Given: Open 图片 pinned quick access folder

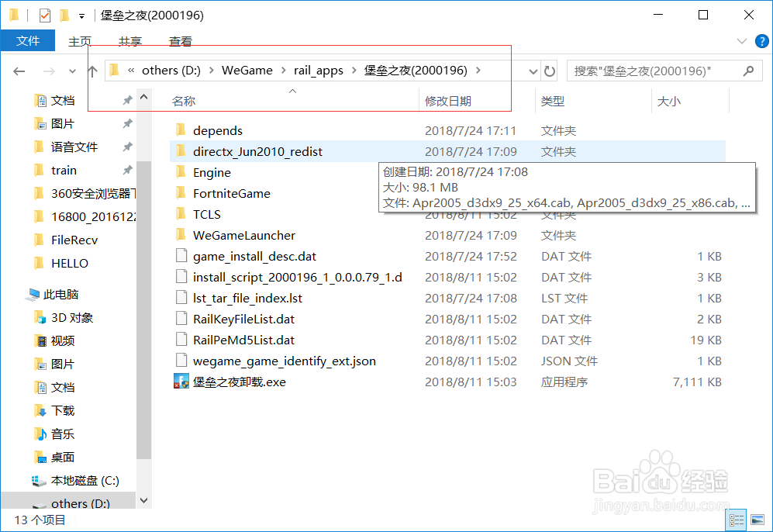Looking at the screenshot, I should tap(63, 124).
